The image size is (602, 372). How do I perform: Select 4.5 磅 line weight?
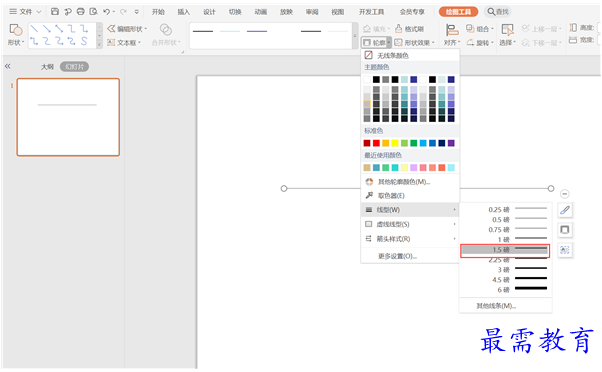[x=505, y=279]
